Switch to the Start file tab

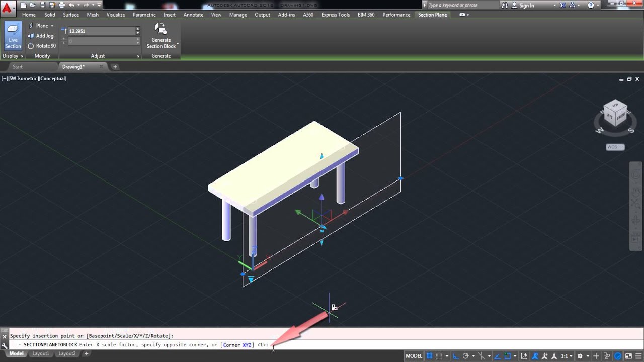click(18, 67)
